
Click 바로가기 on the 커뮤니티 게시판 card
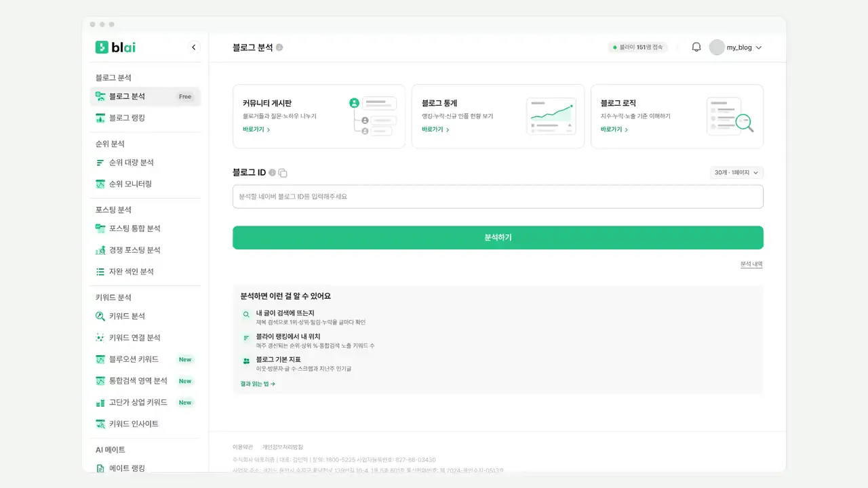(256, 129)
